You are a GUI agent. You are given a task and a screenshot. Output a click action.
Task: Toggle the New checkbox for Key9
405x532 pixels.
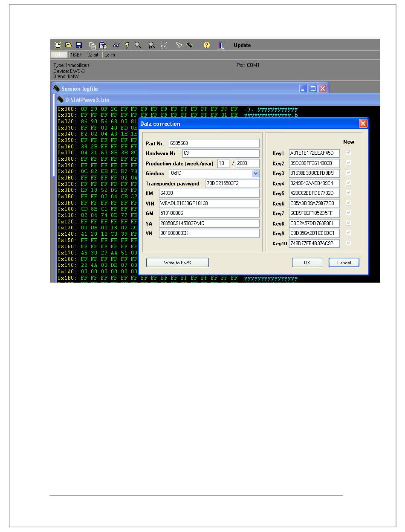click(x=348, y=233)
